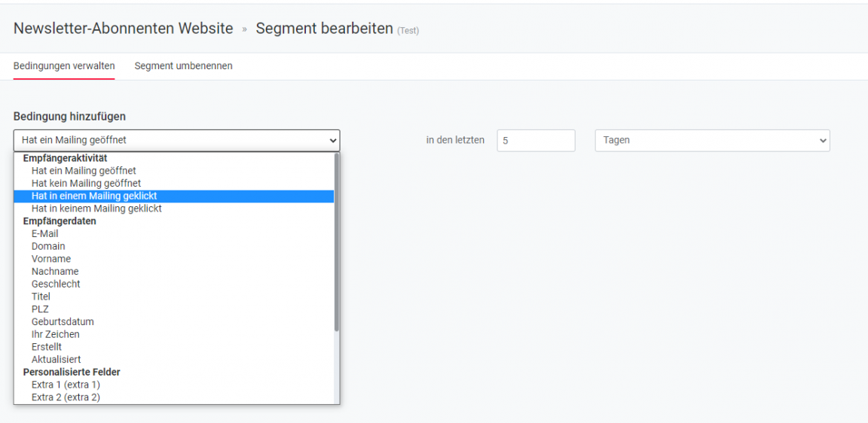The image size is (868, 423).
Task: Choose Geschlecht from the options
Action: [56, 284]
